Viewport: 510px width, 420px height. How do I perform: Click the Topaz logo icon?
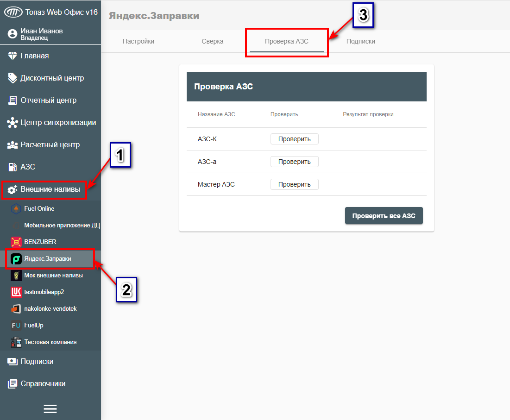pos(13,13)
